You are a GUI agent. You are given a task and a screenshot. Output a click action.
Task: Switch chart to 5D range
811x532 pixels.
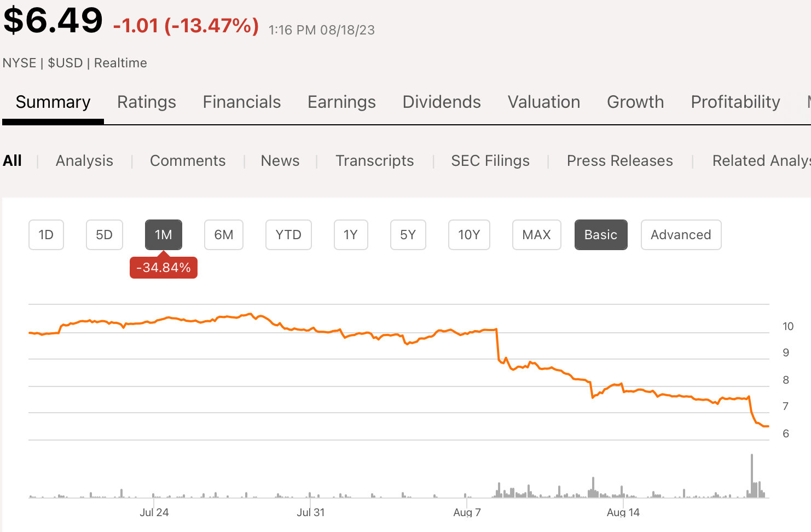(104, 235)
